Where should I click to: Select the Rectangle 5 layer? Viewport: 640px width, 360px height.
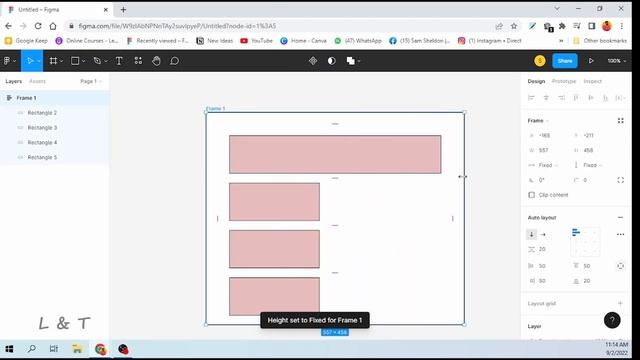tap(55, 157)
